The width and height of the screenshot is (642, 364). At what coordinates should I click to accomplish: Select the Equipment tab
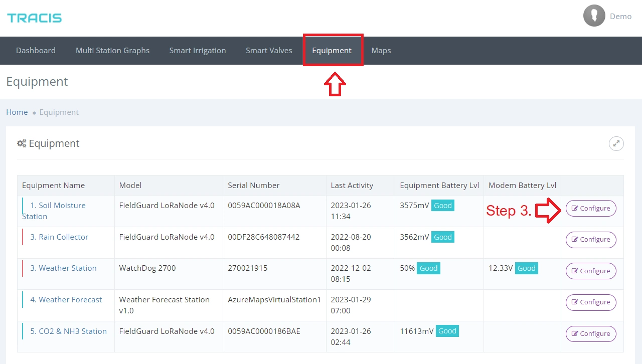[x=332, y=51]
